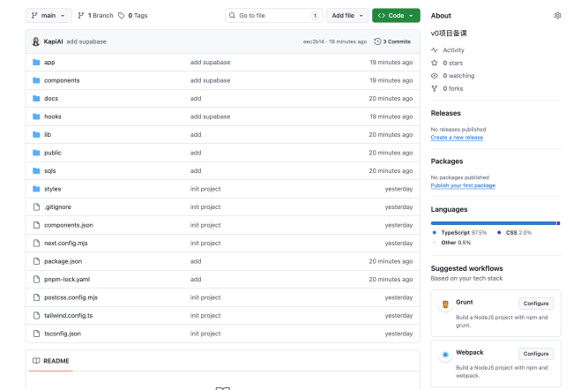The width and height of the screenshot is (588, 390).
Task: Open the green Code dropdown
Action: click(x=396, y=15)
